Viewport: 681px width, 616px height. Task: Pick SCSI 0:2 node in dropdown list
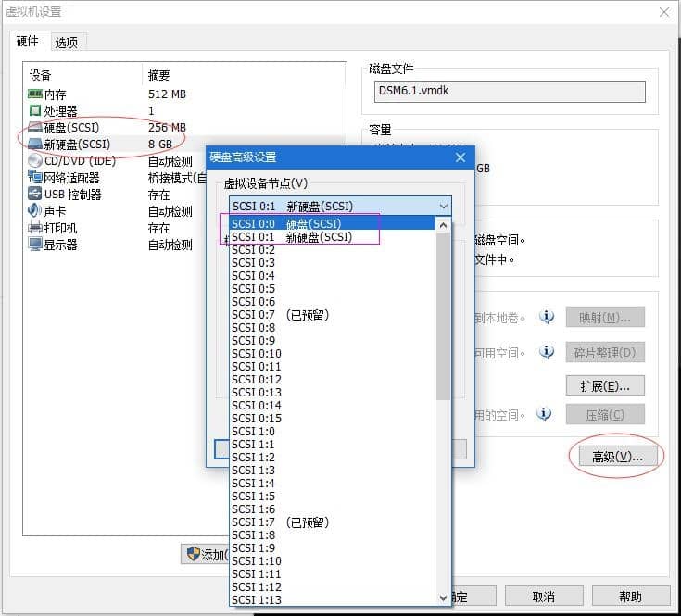point(253,250)
